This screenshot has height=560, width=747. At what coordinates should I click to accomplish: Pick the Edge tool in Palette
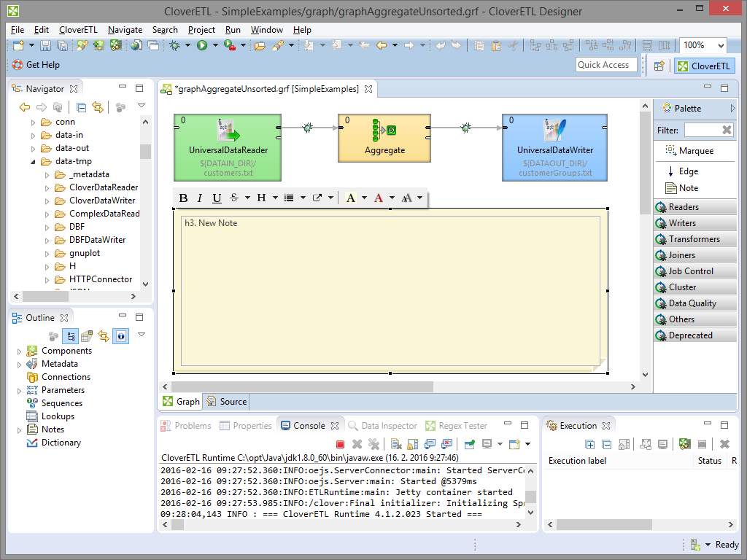[682, 171]
